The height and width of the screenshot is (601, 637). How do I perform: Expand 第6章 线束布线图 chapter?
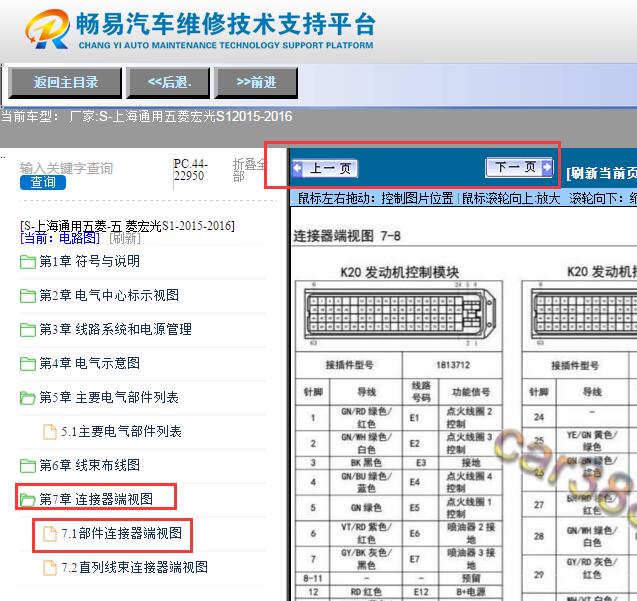[x=89, y=465]
